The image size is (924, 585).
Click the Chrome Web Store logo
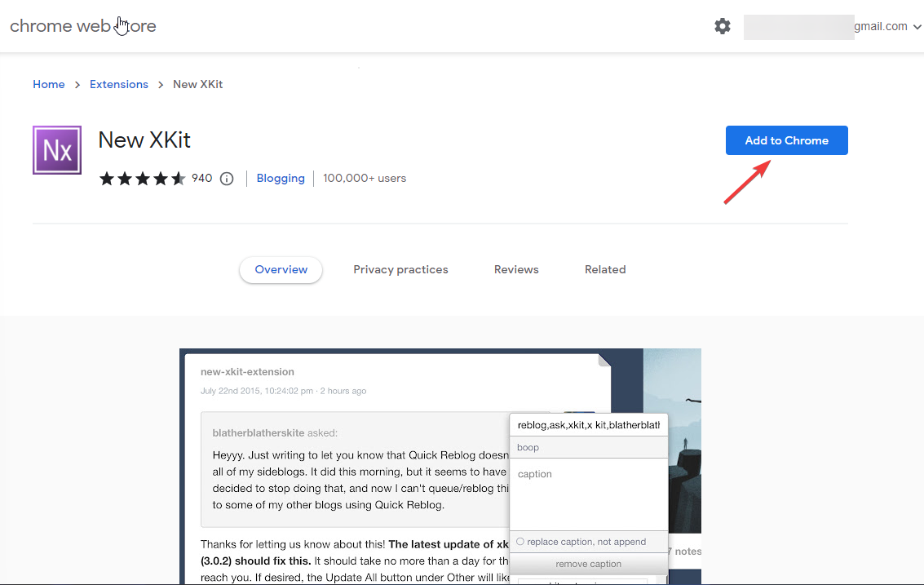coord(82,25)
